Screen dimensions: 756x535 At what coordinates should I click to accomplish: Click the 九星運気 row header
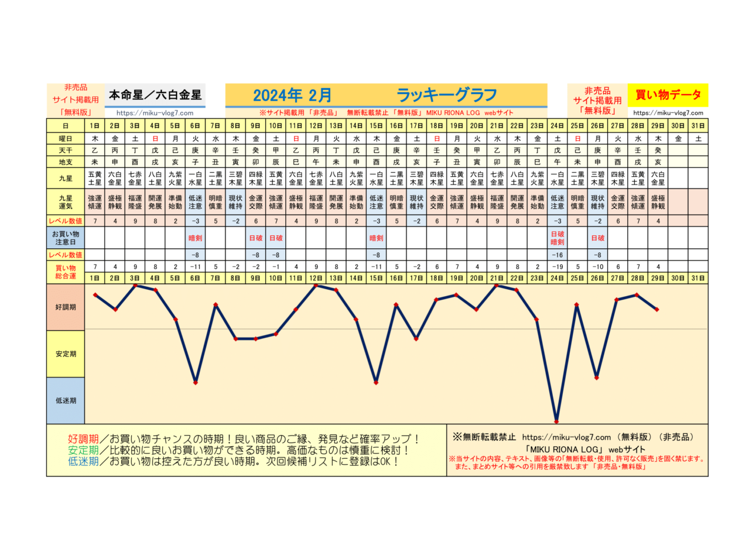(x=66, y=202)
